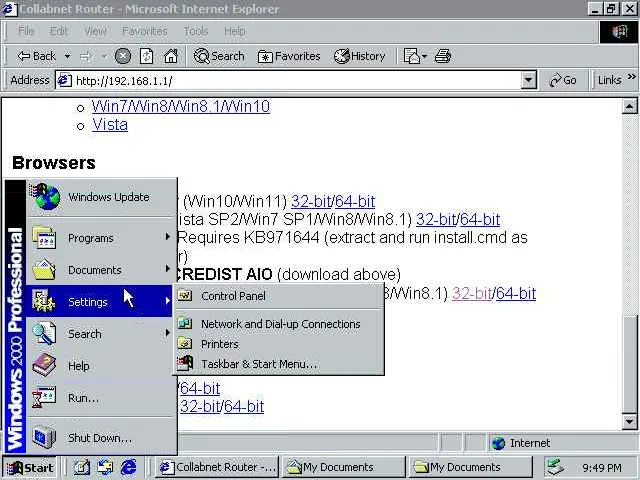Go to the Home page icon
This screenshot has height=480, width=640.
coord(171,56)
